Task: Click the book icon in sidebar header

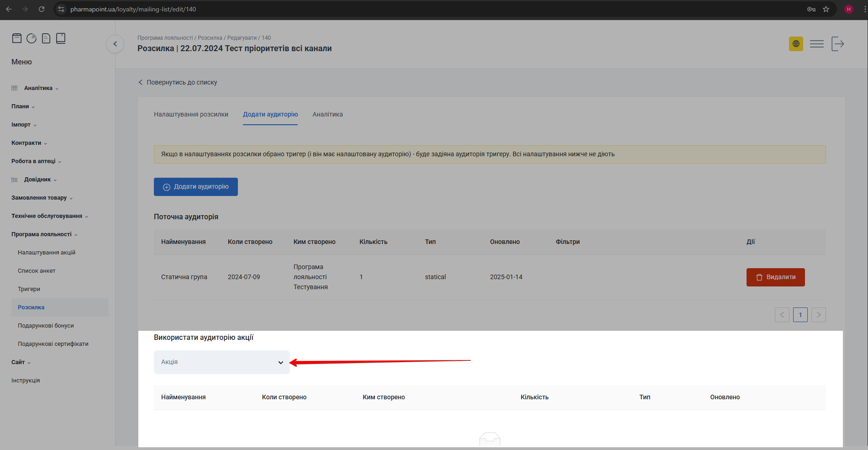Action: point(61,38)
